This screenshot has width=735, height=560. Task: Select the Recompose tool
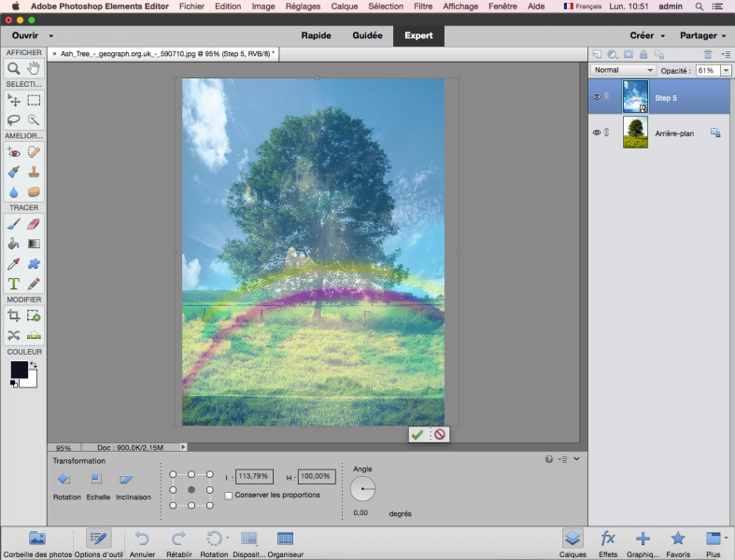[34, 315]
